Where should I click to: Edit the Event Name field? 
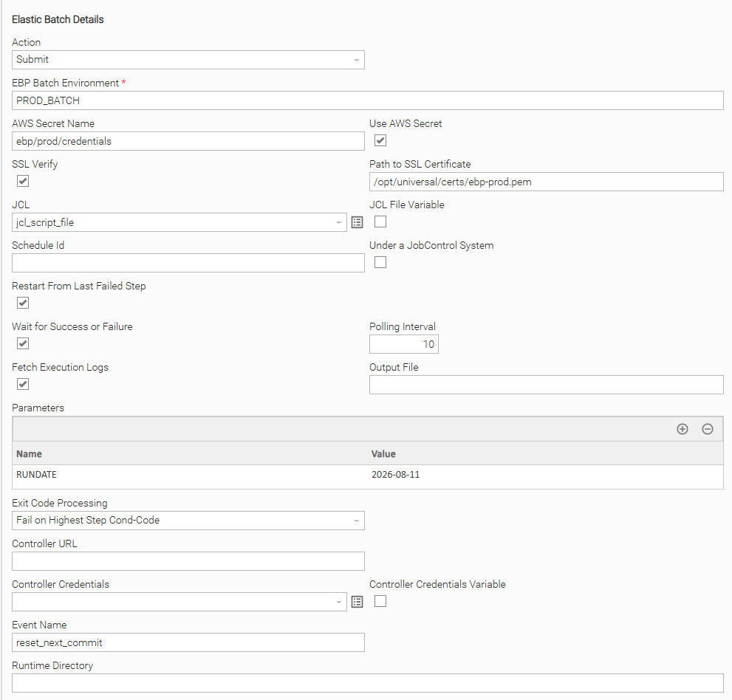pyautogui.click(x=188, y=642)
